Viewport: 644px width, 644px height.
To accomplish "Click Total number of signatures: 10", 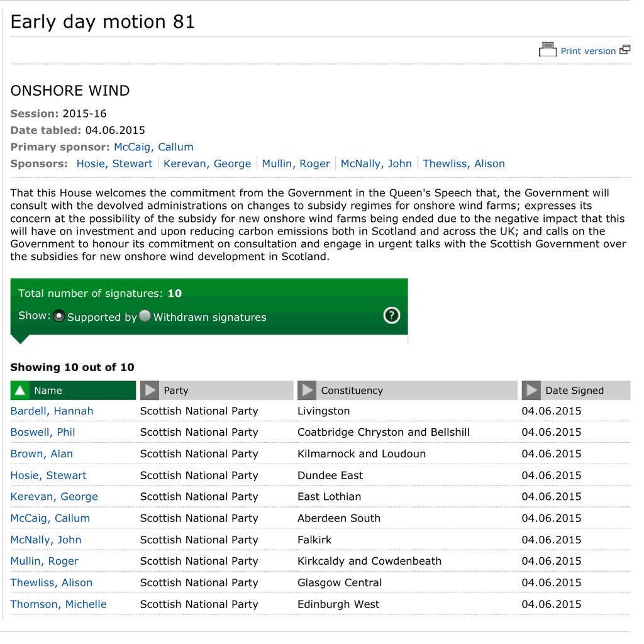I will pos(100,293).
